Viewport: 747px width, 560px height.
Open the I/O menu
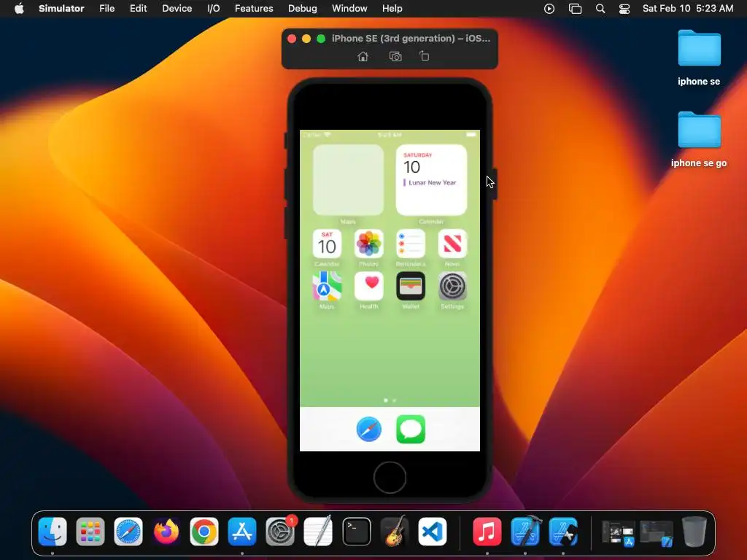(214, 9)
